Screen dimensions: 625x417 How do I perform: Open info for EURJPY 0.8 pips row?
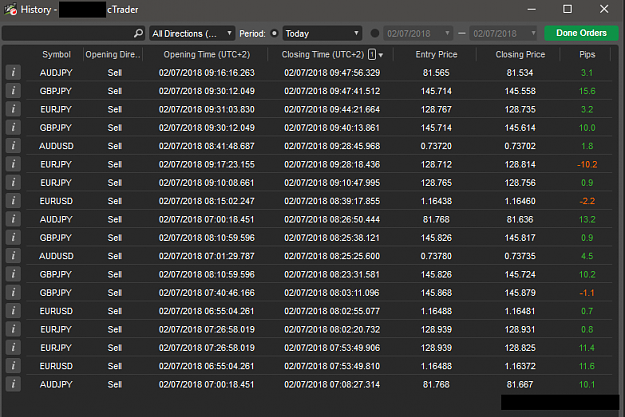(13, 329)
